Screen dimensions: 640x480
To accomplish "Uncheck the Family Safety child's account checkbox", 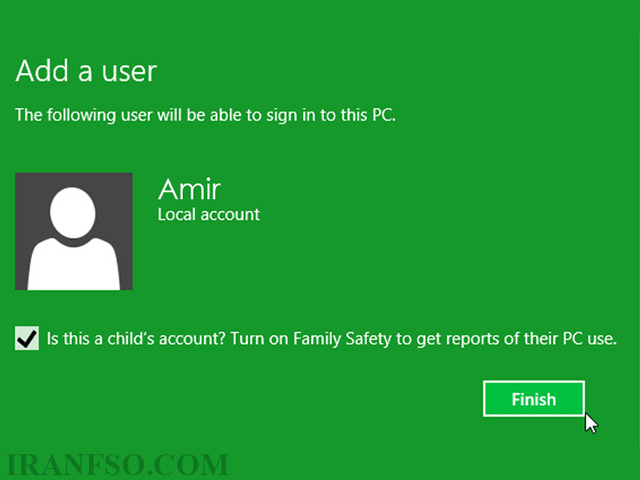I will (x=27, y=338).
